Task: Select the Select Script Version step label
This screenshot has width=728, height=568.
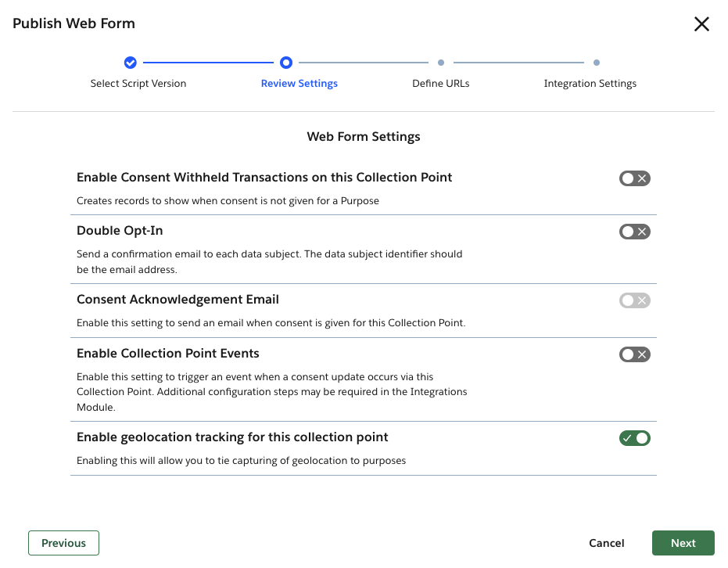Action: click(138, 83)
